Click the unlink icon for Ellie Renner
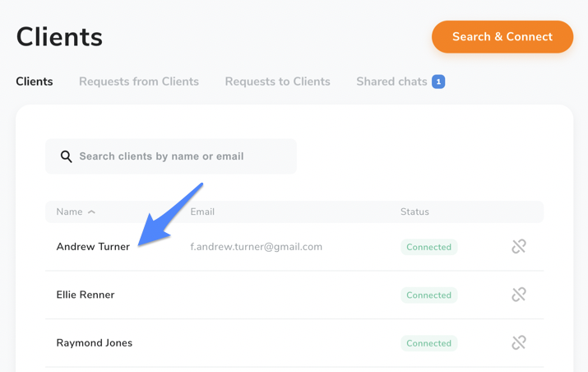This screenshot has width=588, height=372. 519,295
